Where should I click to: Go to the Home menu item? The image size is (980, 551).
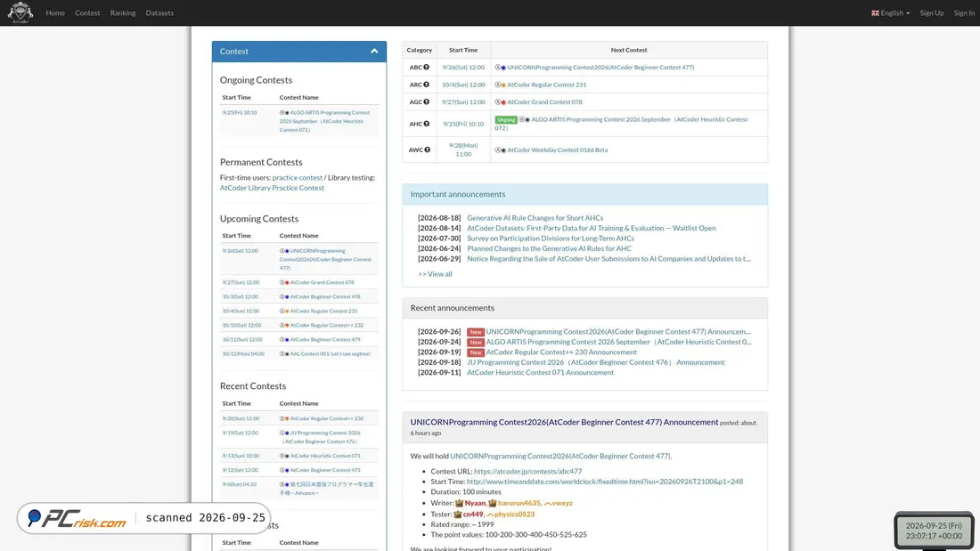pyautogui.click(x=55, y=12)
